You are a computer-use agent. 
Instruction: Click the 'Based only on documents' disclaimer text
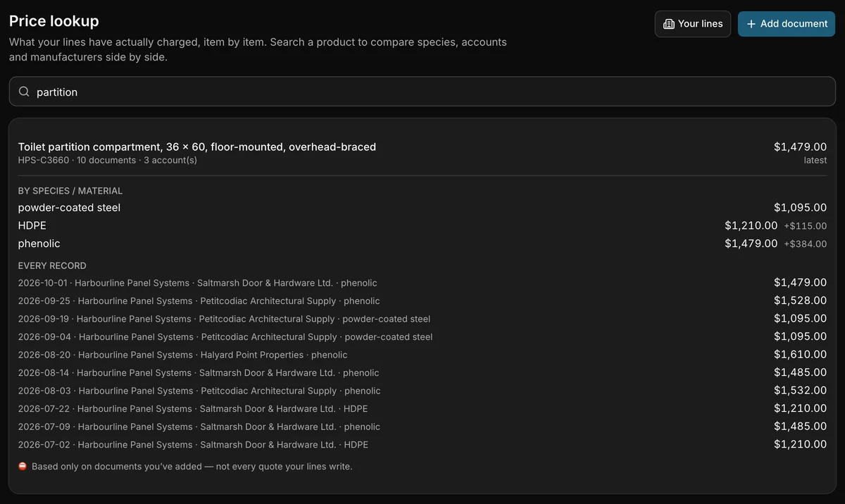pyautogui.click(x=192, y=466)
